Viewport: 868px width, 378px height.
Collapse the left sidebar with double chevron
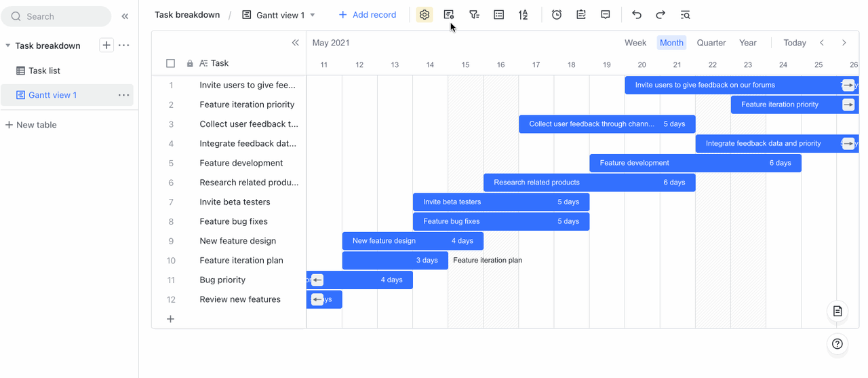pos(125,16)
